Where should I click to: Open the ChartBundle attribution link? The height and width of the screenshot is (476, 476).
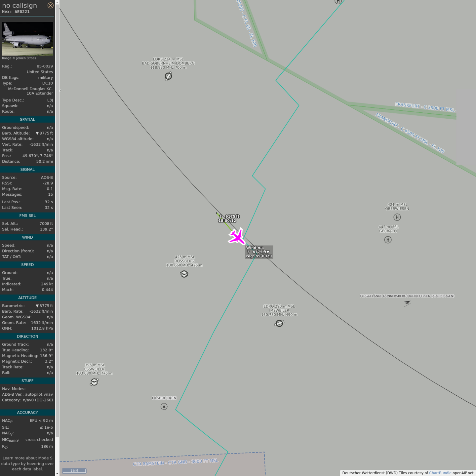[440, 473]
